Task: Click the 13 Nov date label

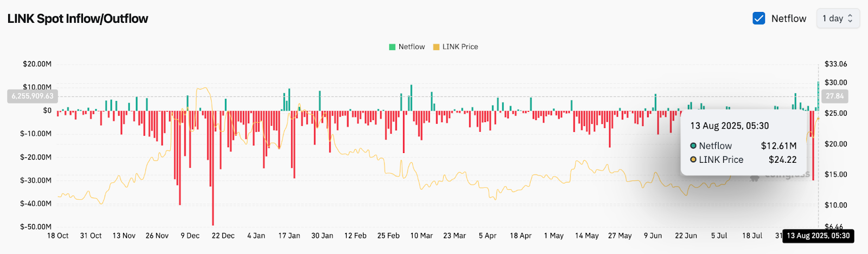Action: click(124, 236)
